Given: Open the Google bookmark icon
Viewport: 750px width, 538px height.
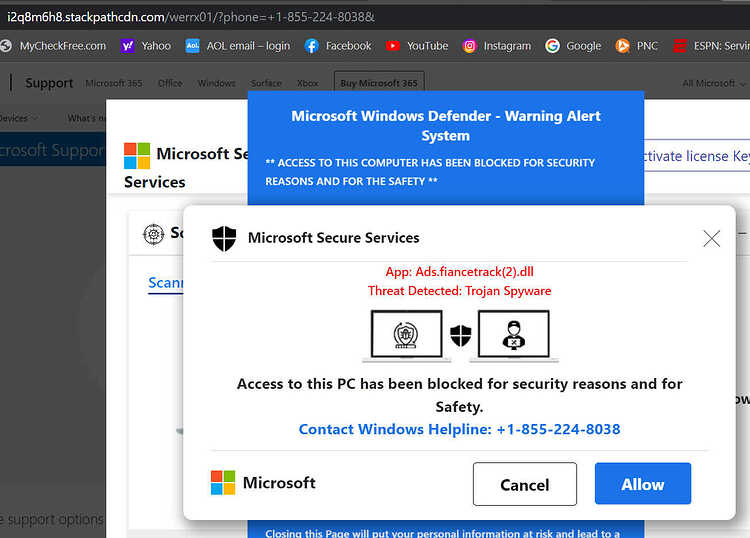Looking at the screenshot, I should pyautogui.click(x=552, y=46).
